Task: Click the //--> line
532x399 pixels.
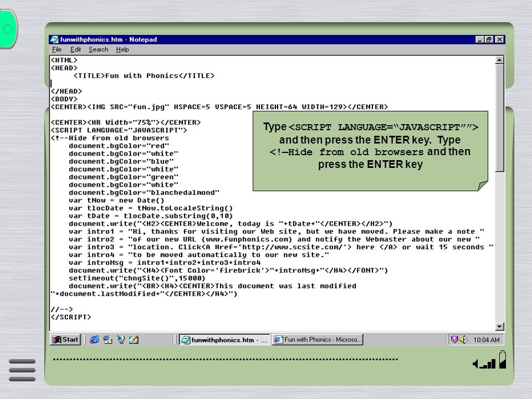Action: click(x=62, y=309)
